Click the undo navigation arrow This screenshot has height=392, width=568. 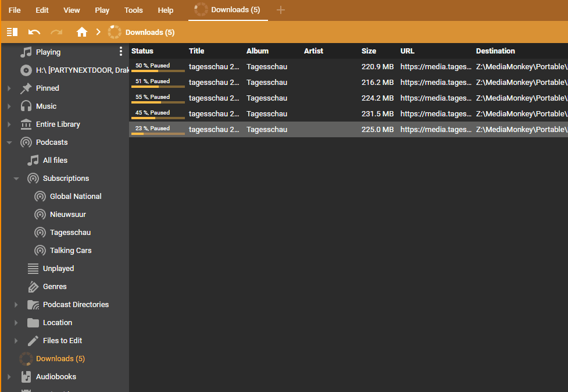click(34, 32)
